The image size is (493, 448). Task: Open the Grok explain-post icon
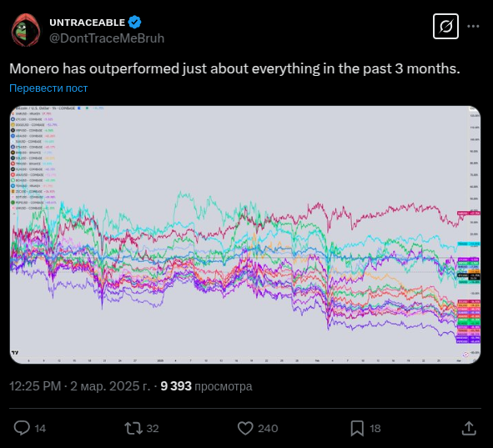click(445, 27)
